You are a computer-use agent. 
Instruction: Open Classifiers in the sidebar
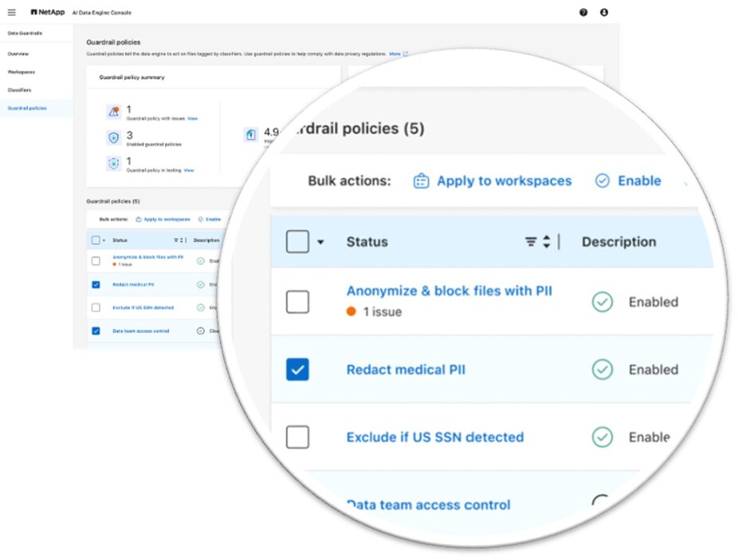pyautogui.click(x=20, y=90)
